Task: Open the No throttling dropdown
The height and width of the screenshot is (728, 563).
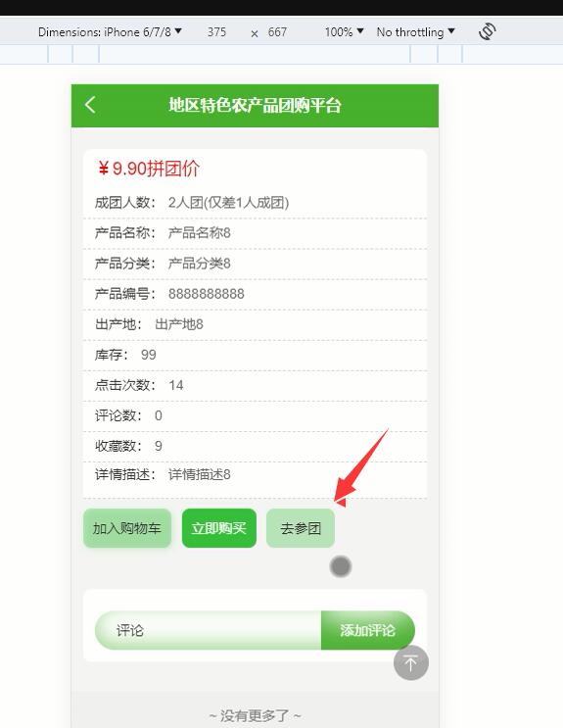Action: coord(415,32)
